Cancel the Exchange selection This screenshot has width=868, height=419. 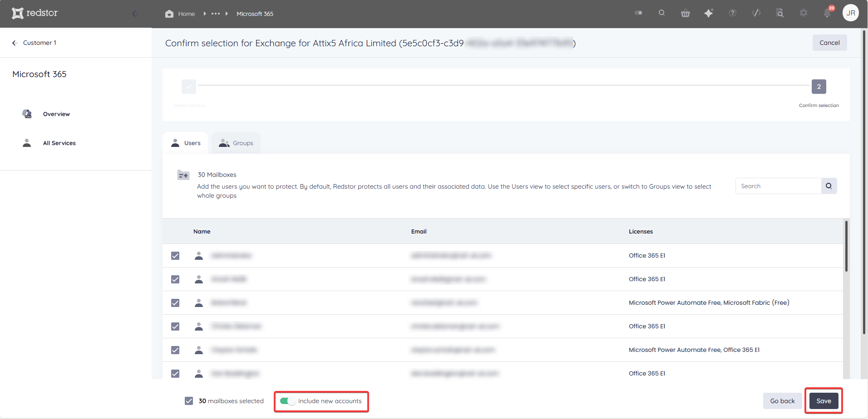click(x=829, y=43)
